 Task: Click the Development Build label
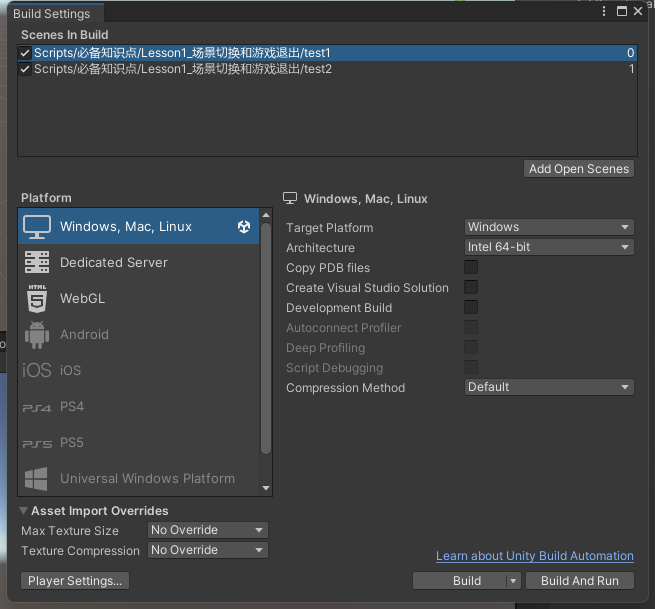point(339,308)
